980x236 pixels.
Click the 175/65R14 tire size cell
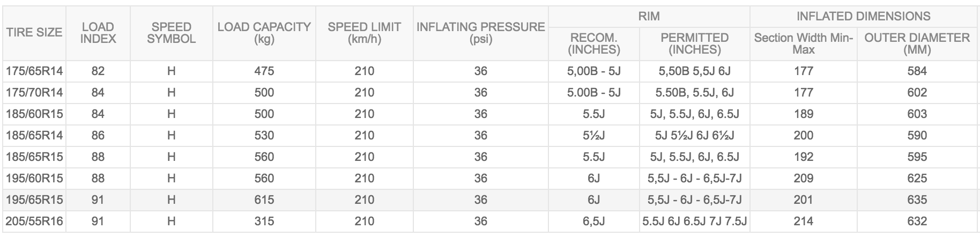[34, 71]
